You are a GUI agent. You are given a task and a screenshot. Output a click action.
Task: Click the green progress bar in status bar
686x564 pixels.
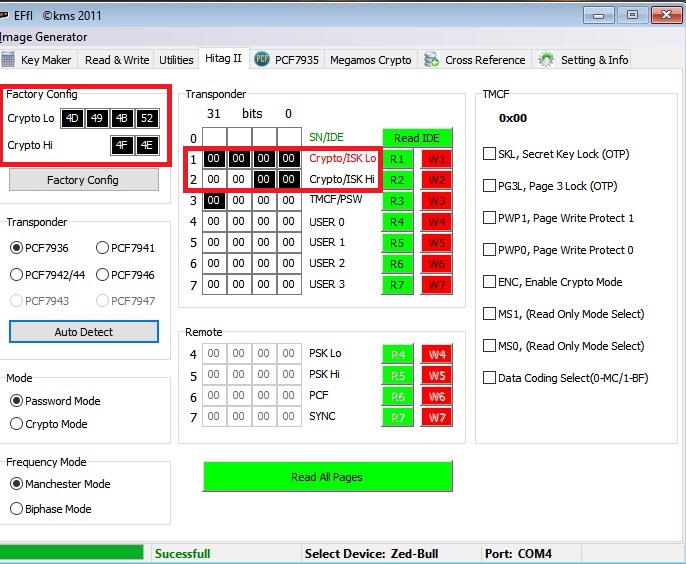[72, 553]
